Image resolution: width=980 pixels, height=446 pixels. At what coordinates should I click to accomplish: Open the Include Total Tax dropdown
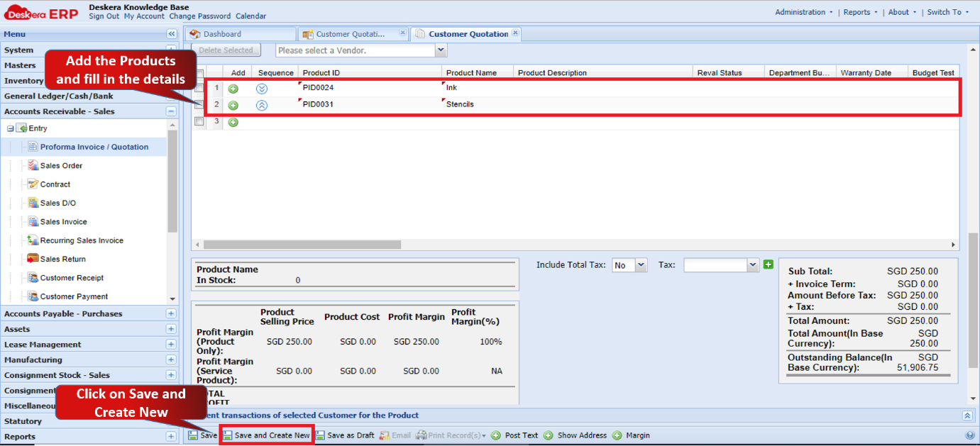point(642,264)
